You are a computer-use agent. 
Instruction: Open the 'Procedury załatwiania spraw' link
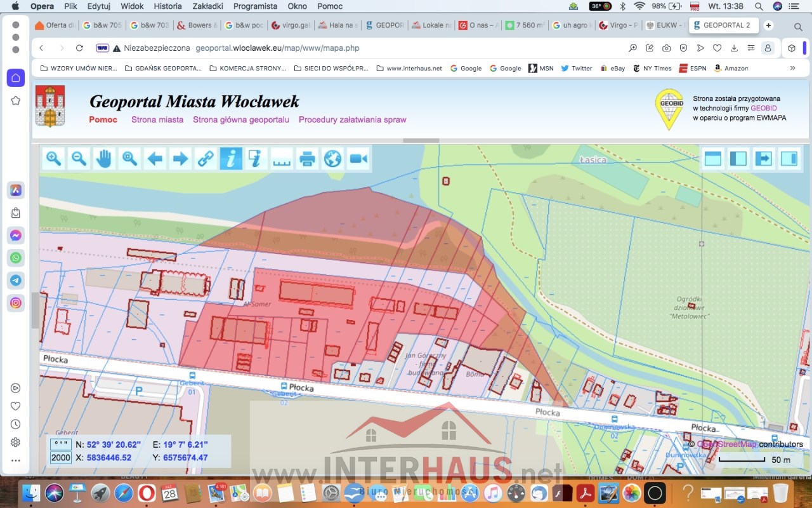(x=352, y=119)
